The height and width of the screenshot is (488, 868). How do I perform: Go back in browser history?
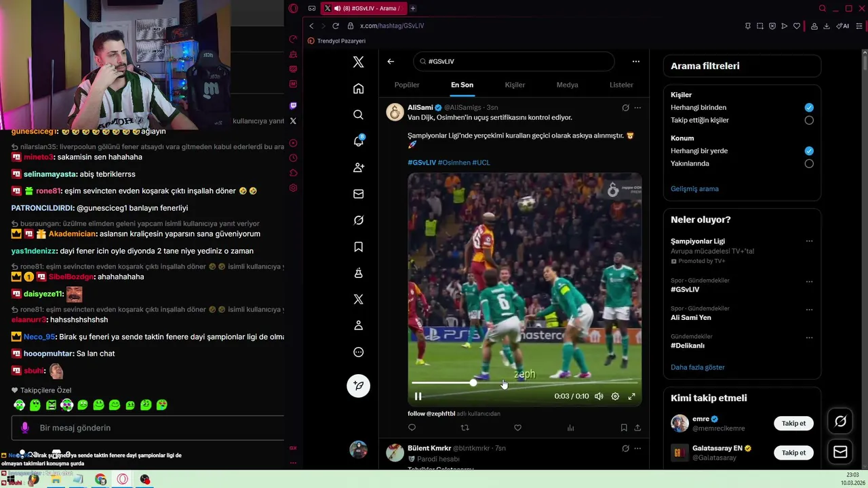tap(311, 26)
